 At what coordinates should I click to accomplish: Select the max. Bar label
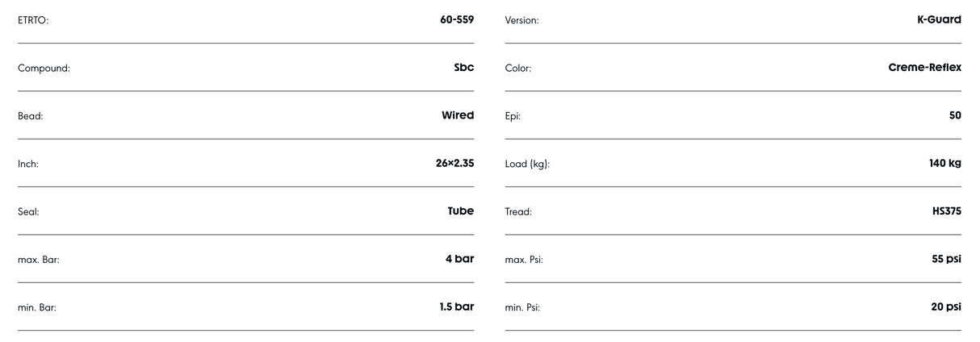39,260
